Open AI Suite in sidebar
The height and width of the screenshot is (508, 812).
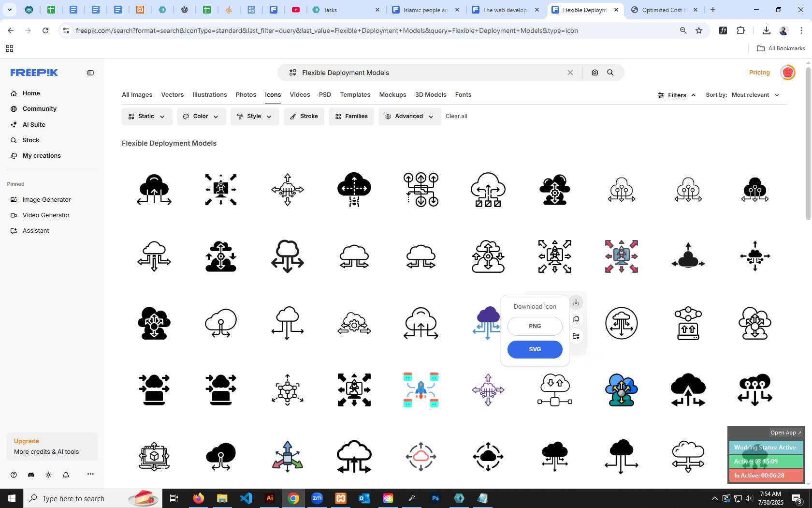[34, 125]
